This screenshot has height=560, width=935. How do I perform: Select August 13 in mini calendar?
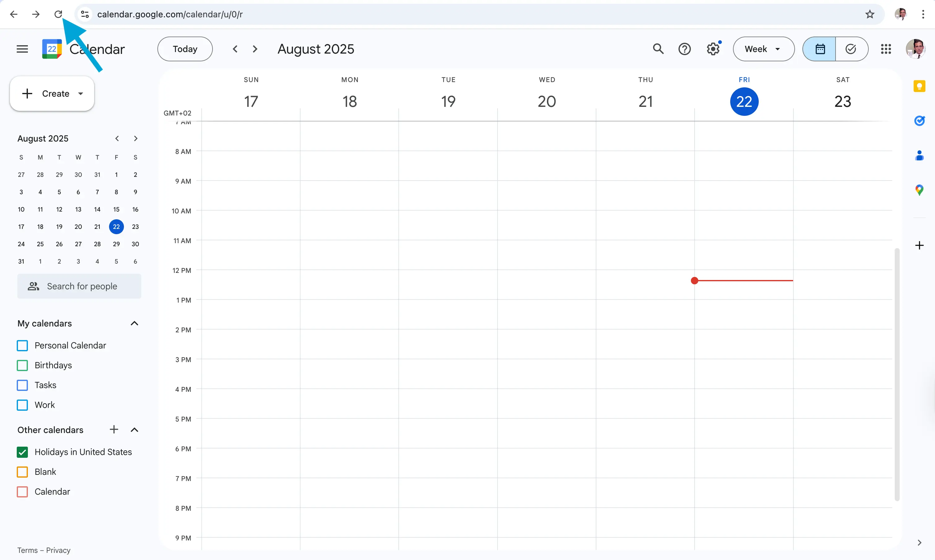tap(78, 209)
